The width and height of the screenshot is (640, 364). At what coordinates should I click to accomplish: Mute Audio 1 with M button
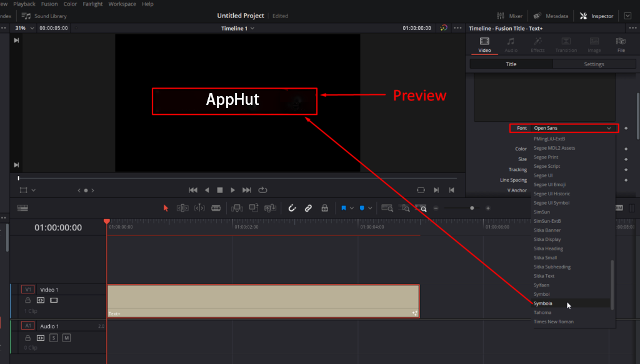click(x=66, y=338)
